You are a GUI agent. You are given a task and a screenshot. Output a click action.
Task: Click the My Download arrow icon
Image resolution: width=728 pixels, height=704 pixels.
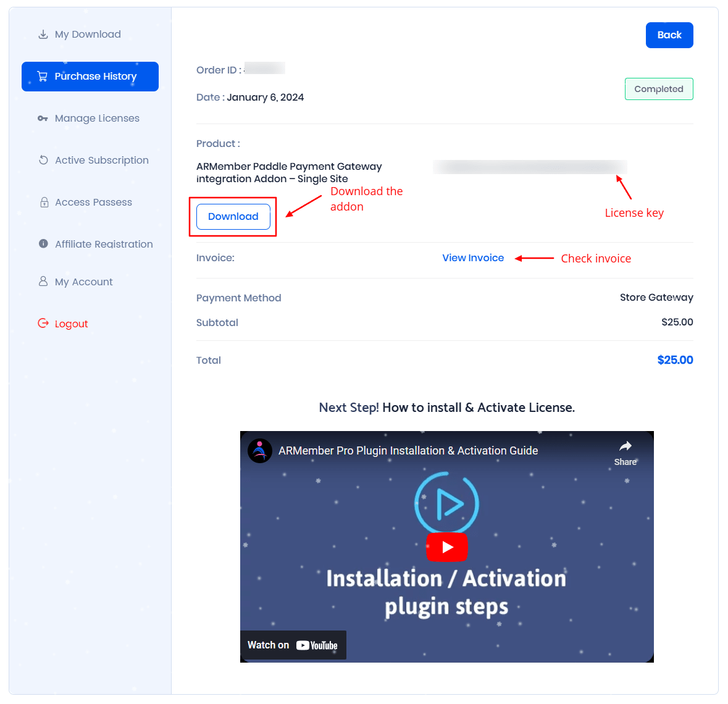pos(43,35)
